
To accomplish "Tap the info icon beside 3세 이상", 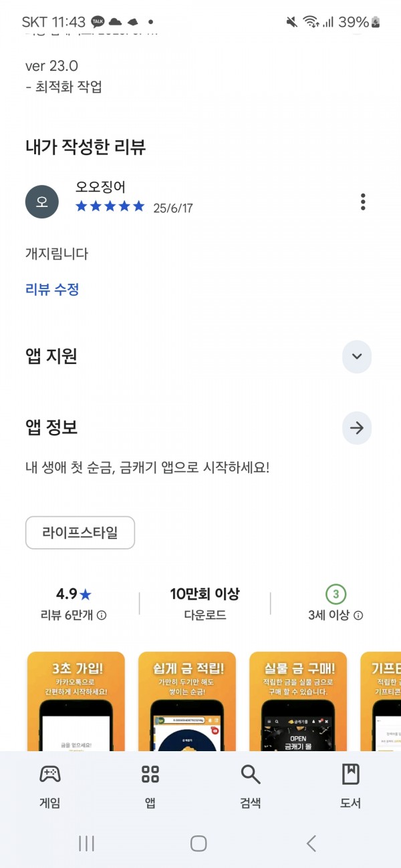I will (358, 616).
